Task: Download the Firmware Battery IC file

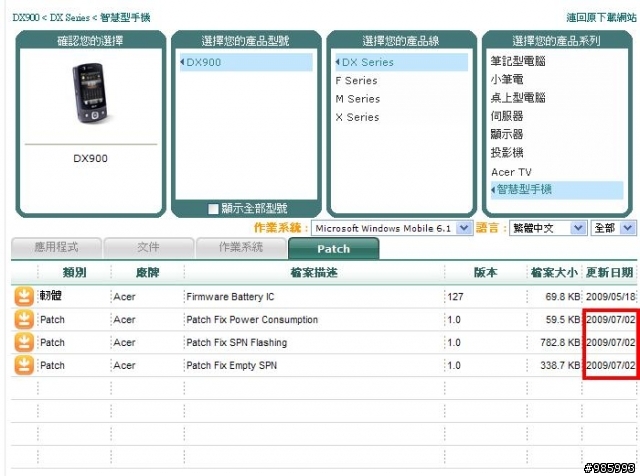Action: pos(24,296)
